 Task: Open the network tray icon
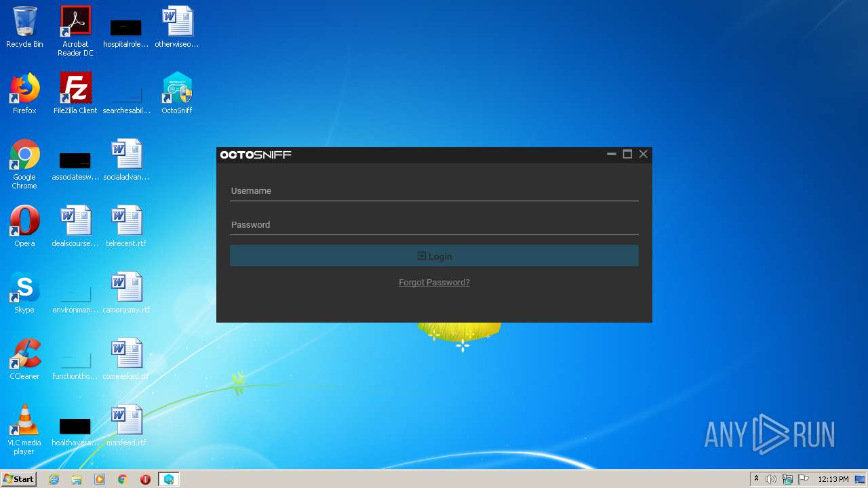787,479
